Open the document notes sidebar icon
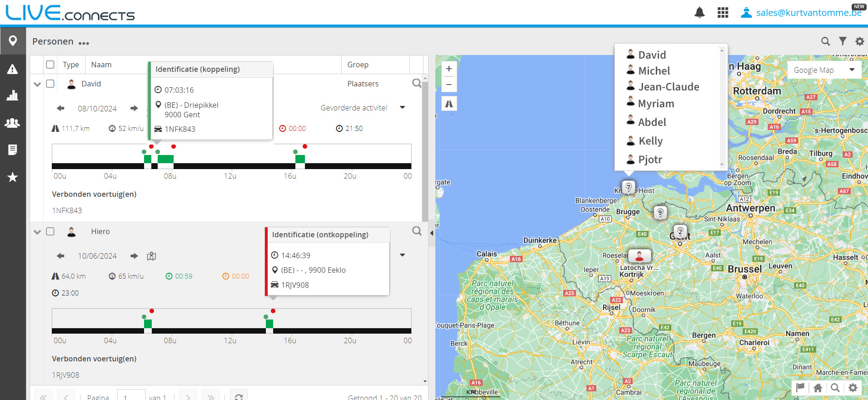Screen dimensions: 868x400 tap(13, 150)
